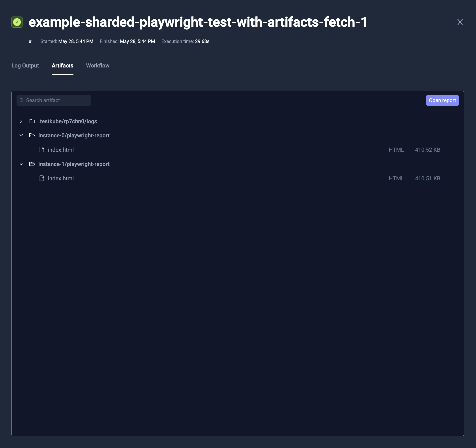This screenshot has width=476, height=448.
Task: Close the execution details panel
Action: pyautogui.click(x=460, y=22)
